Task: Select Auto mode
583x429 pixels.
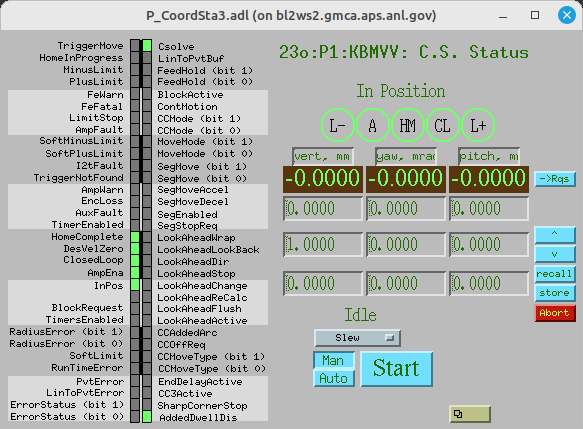Action: tap(334, 378)
